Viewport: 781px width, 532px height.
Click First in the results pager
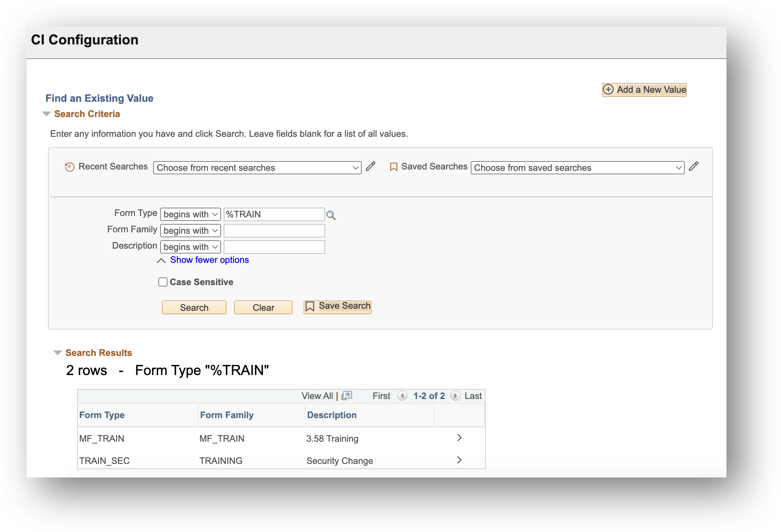(x=381, y=396)
